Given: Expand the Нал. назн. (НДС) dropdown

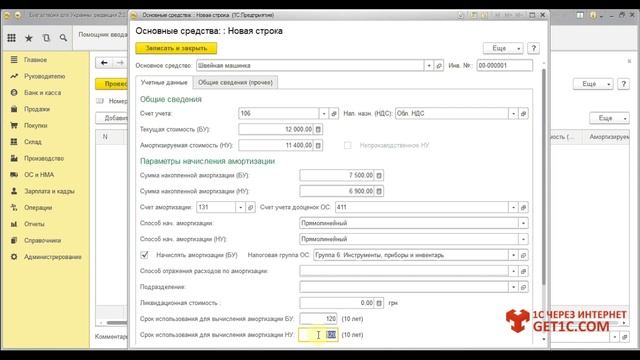Looking at the screenshot, I should point(513,113).
